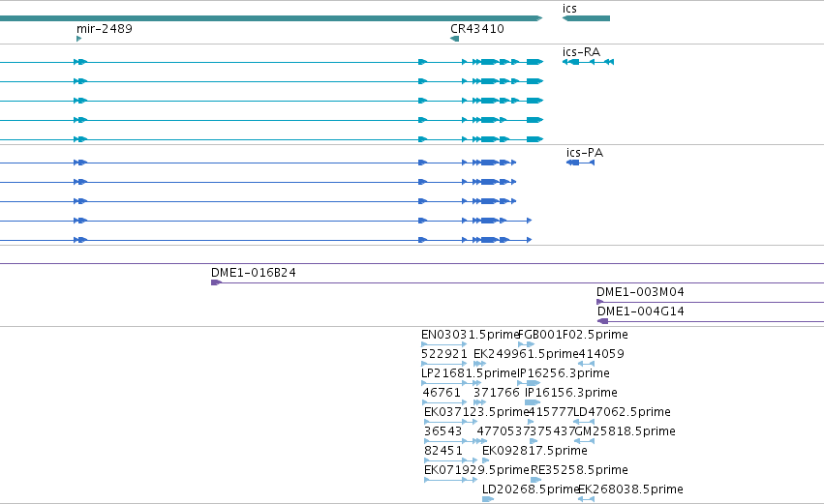The image size is (824, 504).
Task: Select the FGB001F02.5prime EST glyph
Action: 526,344
